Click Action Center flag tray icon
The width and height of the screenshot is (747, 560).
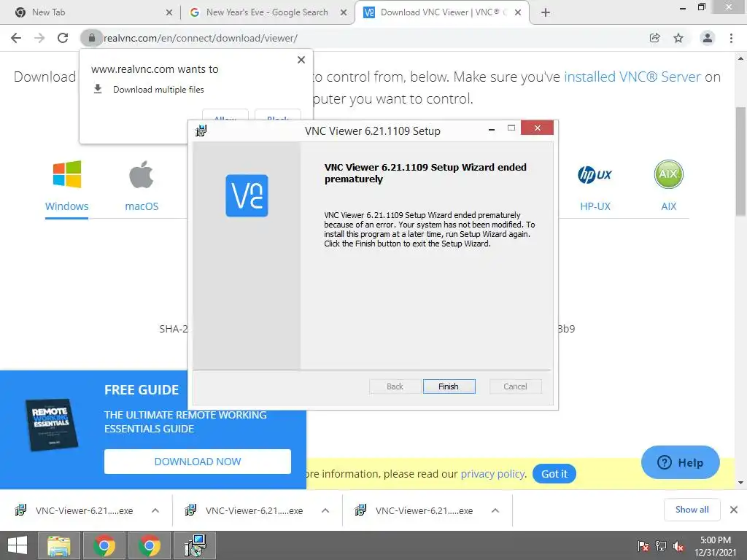point(643,546)
